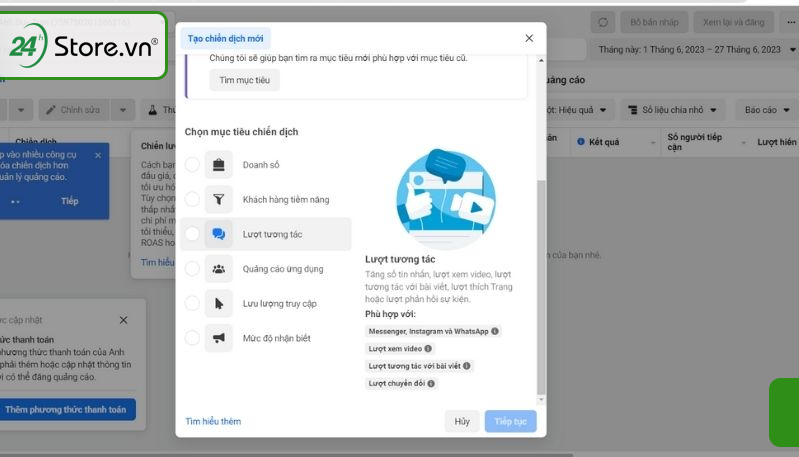
Task: Close the Tạo chiến dịch mới dialog
Action: [x=529, y=38]
